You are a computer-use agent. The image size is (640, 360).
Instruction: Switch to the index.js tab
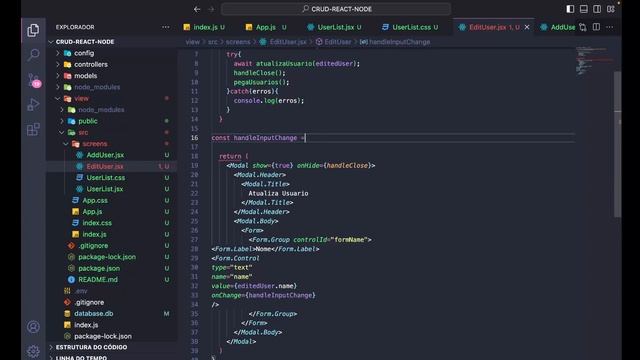(204, 27)
